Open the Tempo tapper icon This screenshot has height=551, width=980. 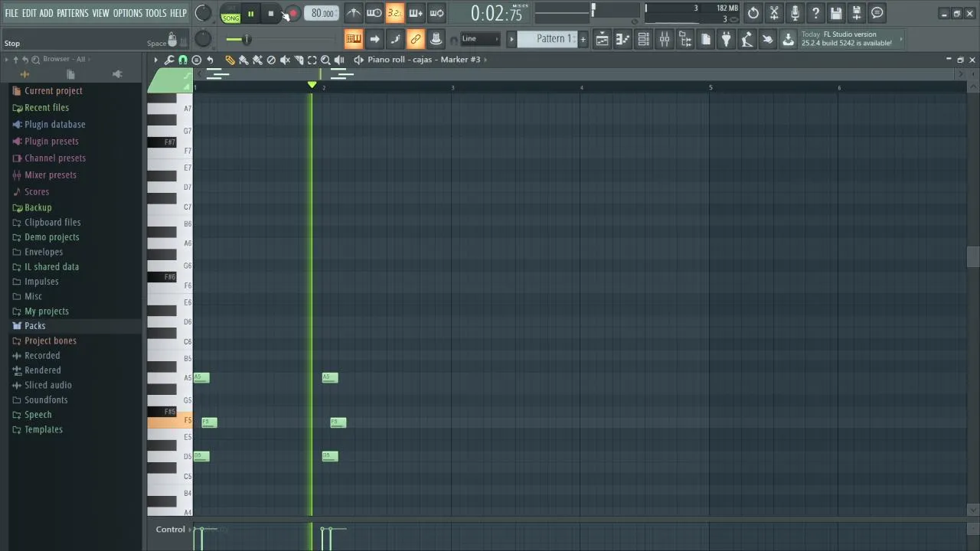click(x=747, y=39)
